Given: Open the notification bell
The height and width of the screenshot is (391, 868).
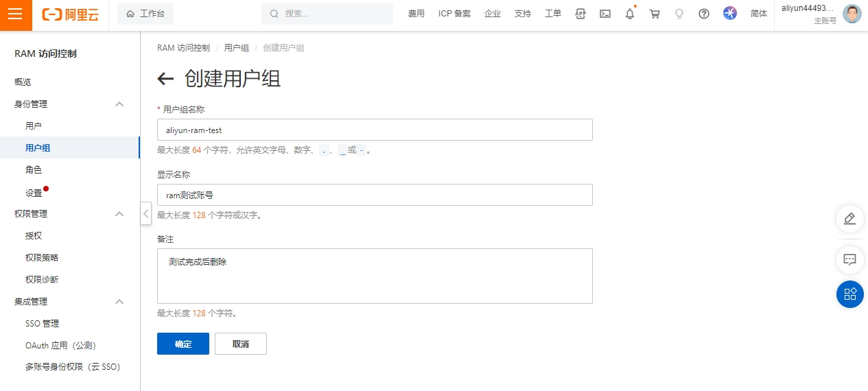Looking at the screenshot, I should pyautogui.click(x=630, y=14).
